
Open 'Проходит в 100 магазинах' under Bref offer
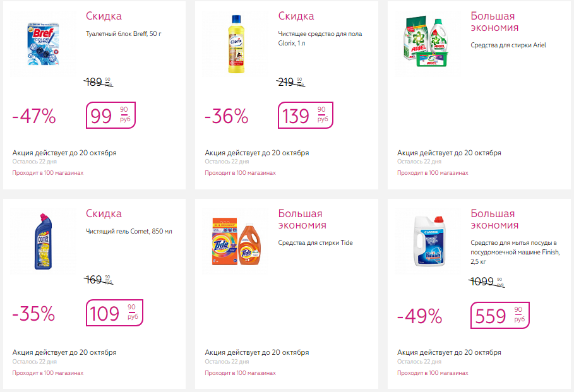point(48,173)
